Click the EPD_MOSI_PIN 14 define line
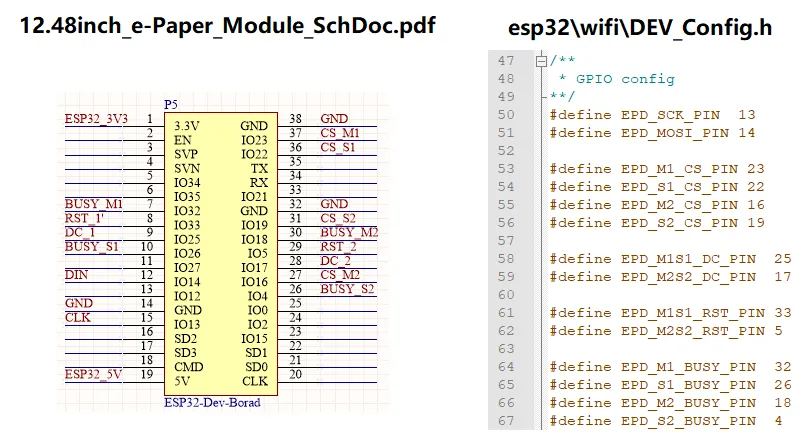The width and height of the screenshot is (806, 443). click(x=652, y=133)
